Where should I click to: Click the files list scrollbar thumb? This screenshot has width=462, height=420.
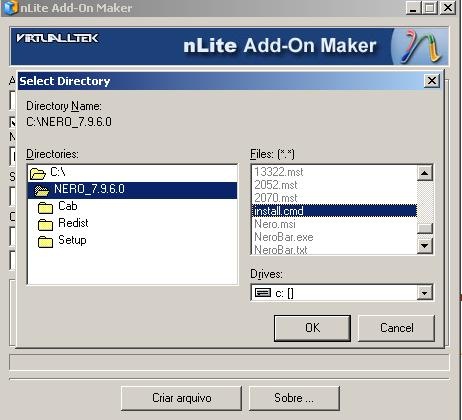[x=425, y=228]
